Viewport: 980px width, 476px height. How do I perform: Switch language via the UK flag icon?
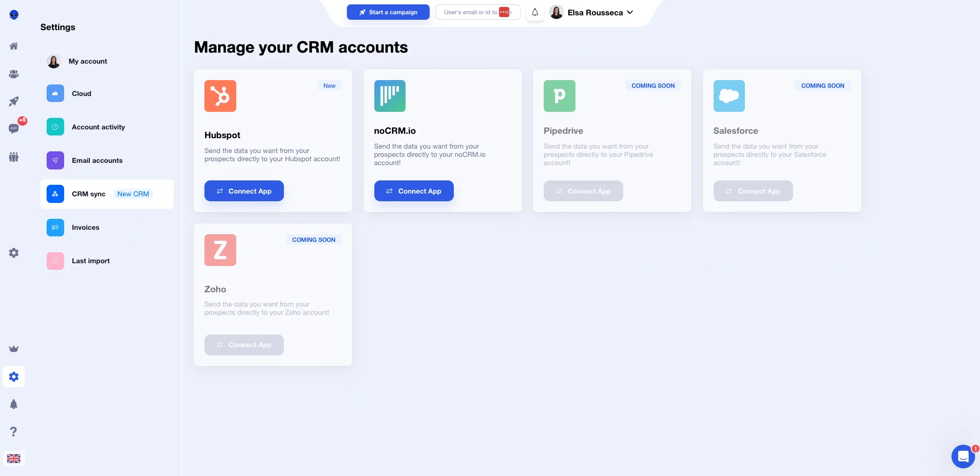click(14, 458)
